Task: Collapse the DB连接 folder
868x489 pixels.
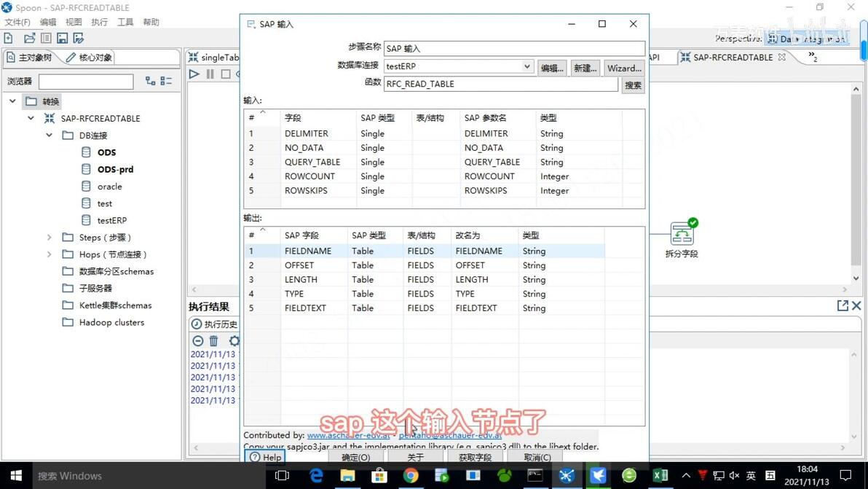Action: [x=50, y=135]
